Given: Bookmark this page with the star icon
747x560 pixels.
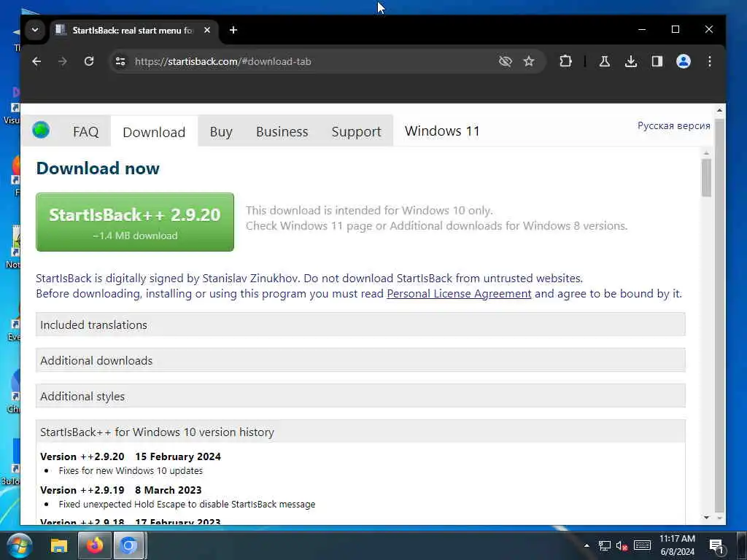Looking at the screenshot, I should click(x=529, y=61).
